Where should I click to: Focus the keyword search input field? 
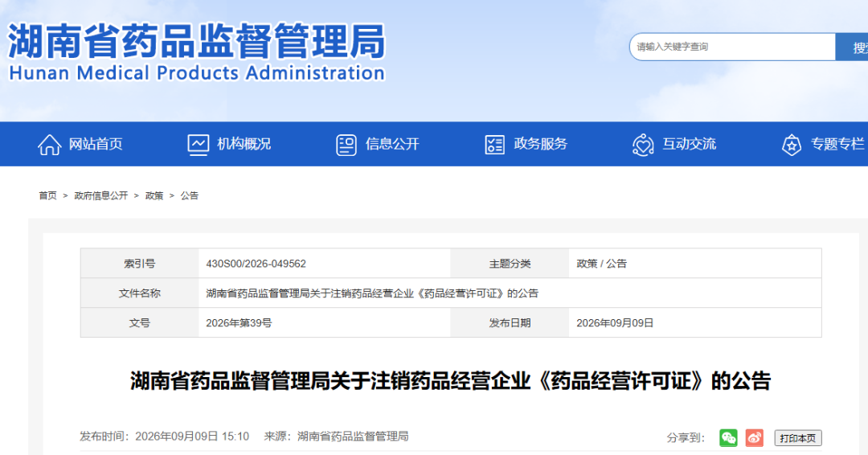pyautogui.click(x=732, y=47)
